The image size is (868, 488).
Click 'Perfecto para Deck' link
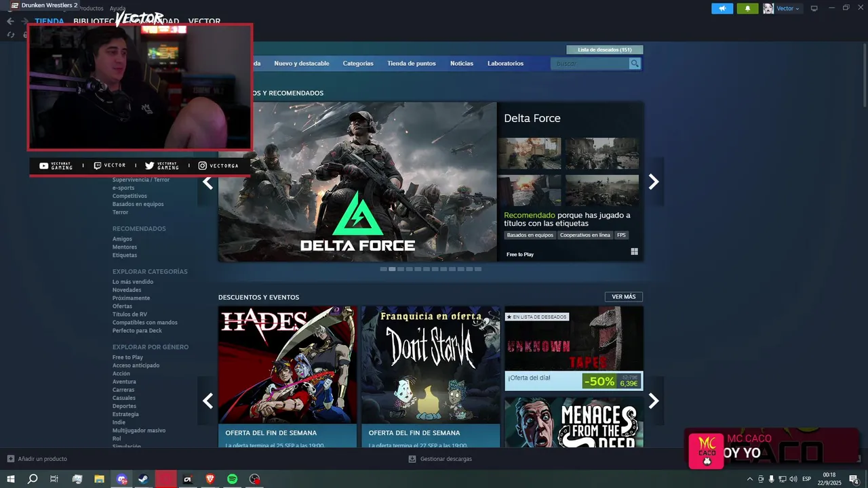coord(137,330)
